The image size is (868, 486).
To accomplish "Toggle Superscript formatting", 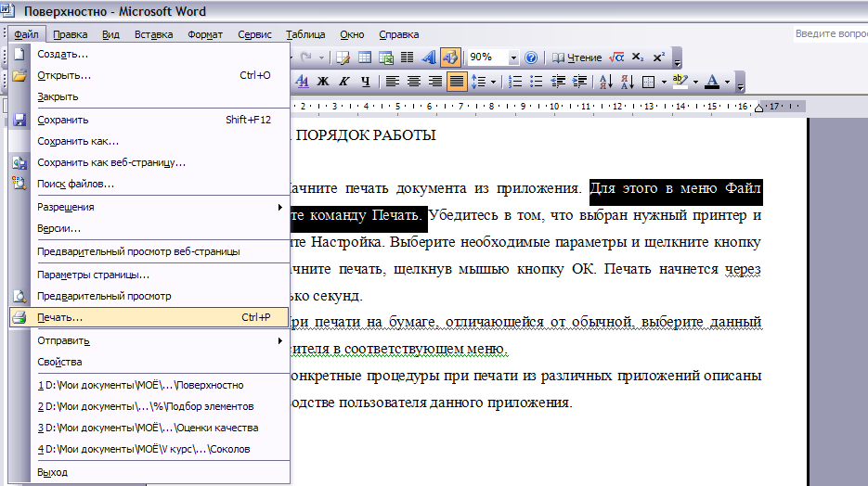I will point(659,58).
